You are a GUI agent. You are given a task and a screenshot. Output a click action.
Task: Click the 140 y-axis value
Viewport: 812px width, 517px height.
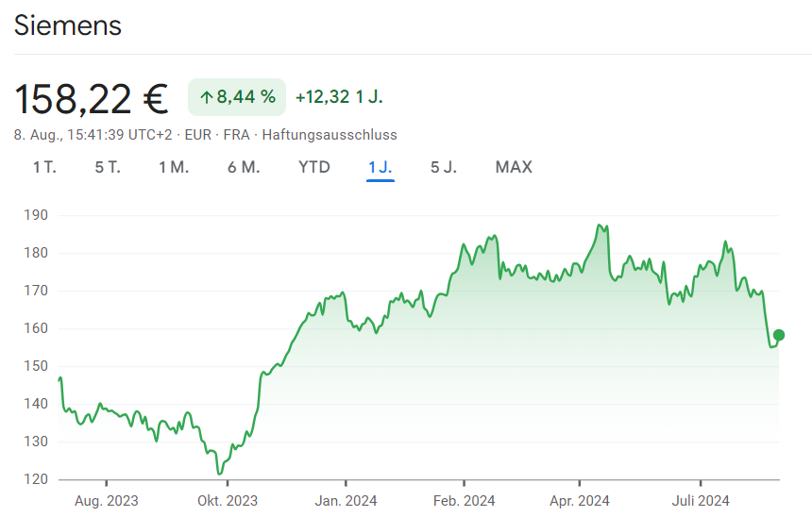[36, 404]
